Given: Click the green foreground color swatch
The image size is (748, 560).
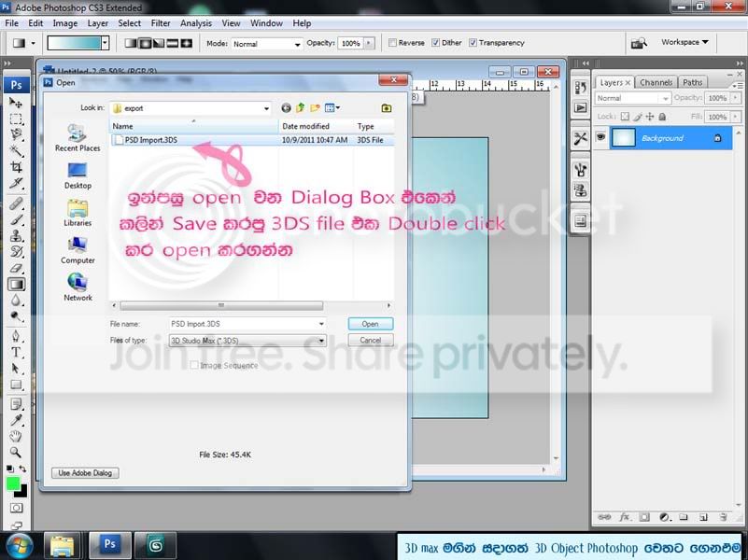Looking at the screenshot, I should [13, 483].
